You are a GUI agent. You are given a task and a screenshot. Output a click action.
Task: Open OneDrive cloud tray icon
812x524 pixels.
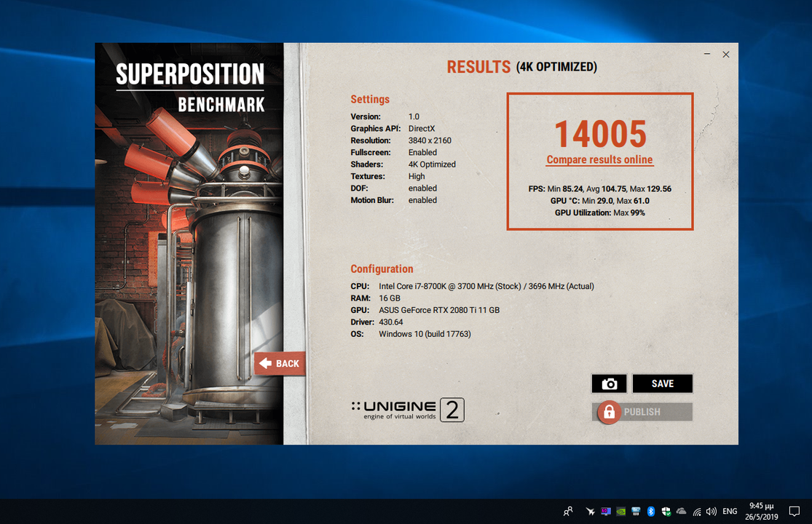point(682,511)
